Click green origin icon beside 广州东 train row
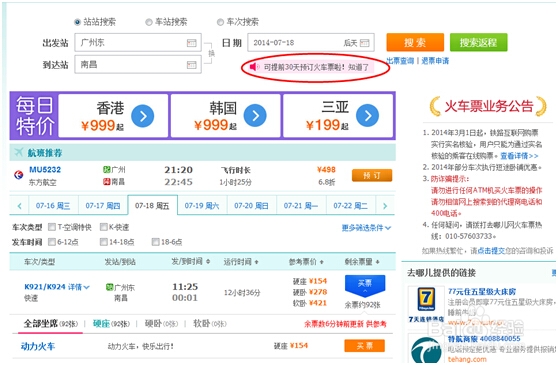Image resolution: width=558 pixels, height=365 pixels. coord(110,287)
